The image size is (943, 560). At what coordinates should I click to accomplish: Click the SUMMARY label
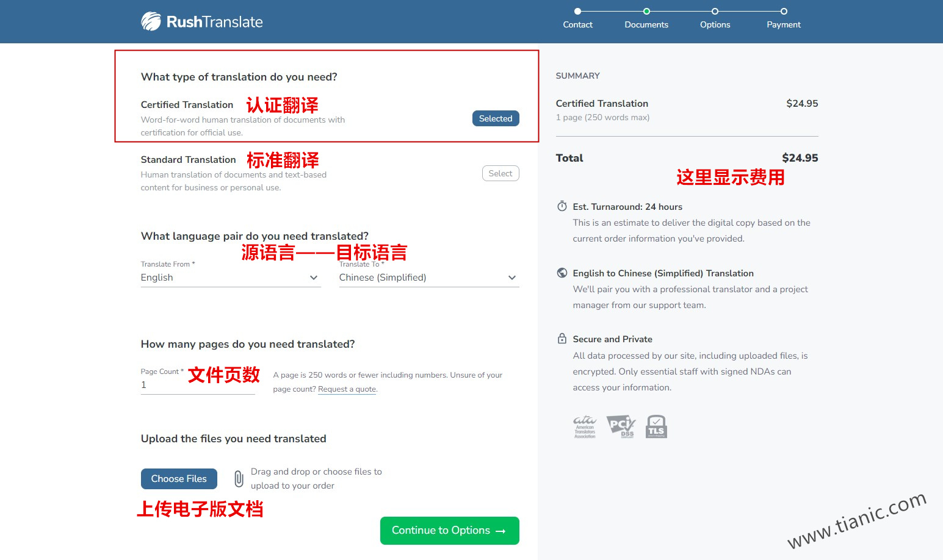pyautogui.click(x=577, y=76)
